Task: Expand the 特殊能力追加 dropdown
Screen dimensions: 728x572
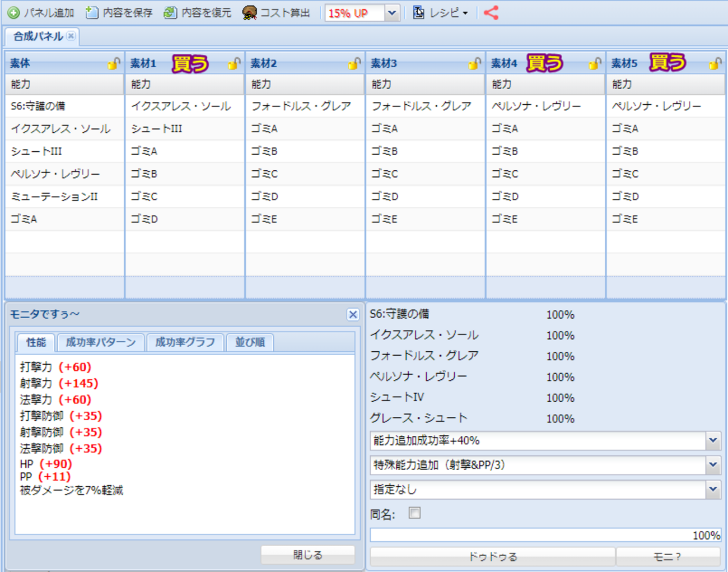Action: (x=713, y=465)
